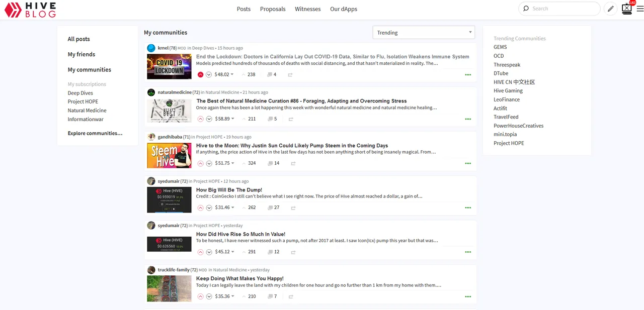Open the Trending sort dropdown
644x310 pixels.
[424, 32]
